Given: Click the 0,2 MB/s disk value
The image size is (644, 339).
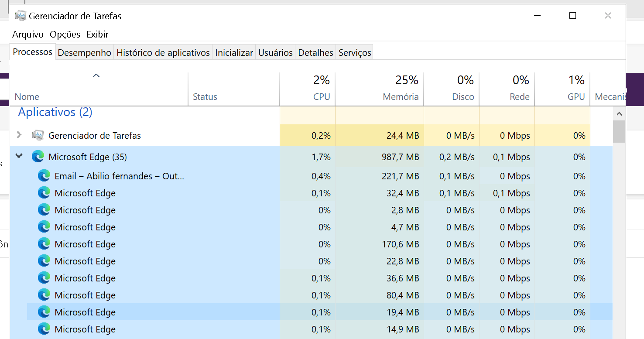Looking at the screenshot, I should click(457, 157).
